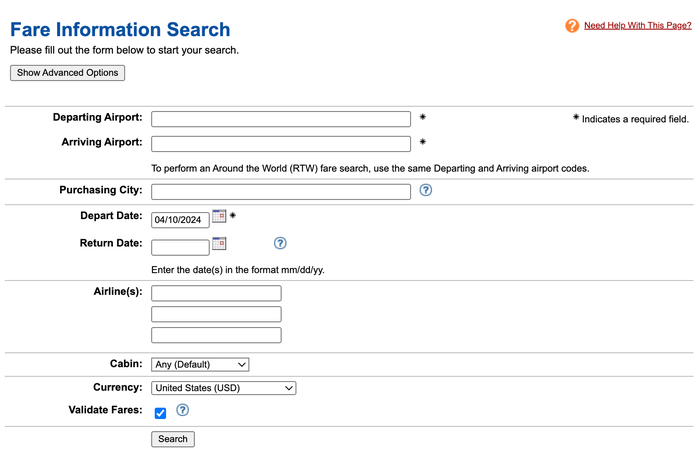Focus the Arriving Airport field
The height and width of the screenshot is (463, 700).
281,144
